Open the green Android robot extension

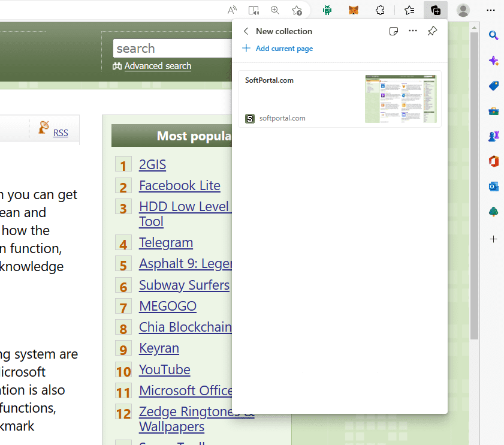click(327, 10)
